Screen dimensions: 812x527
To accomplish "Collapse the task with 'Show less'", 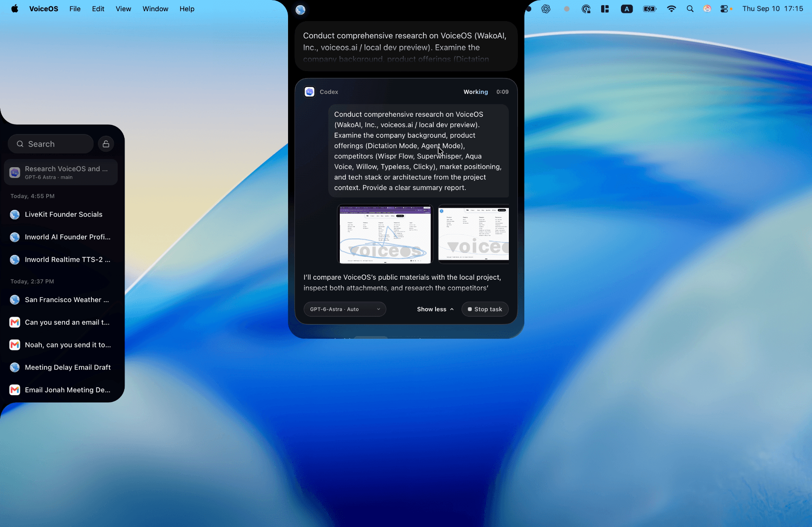I will (435, 309).
